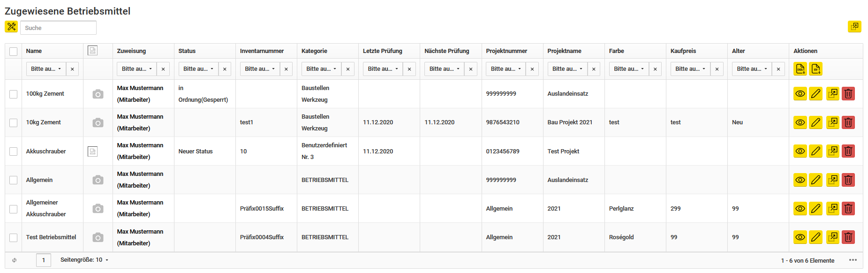Reassign the Allgemein item
This screenshot has height=273, width=868.
[x=832, y=180]
